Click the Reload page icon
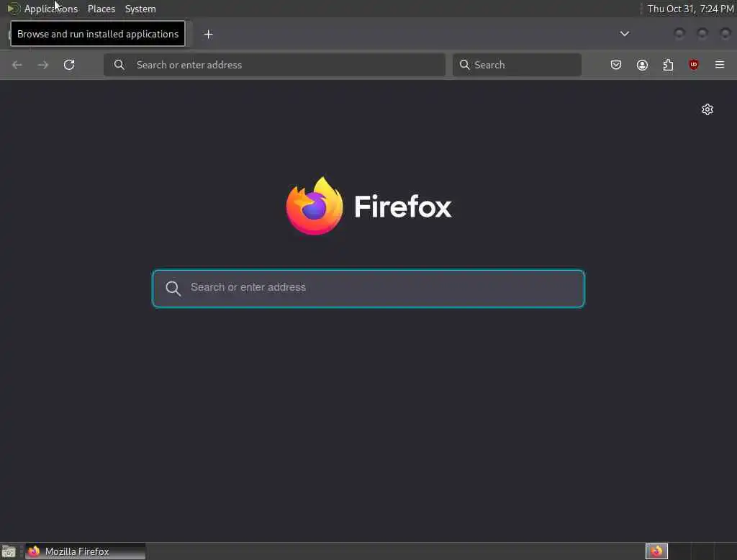 click(x=69, y=65)
